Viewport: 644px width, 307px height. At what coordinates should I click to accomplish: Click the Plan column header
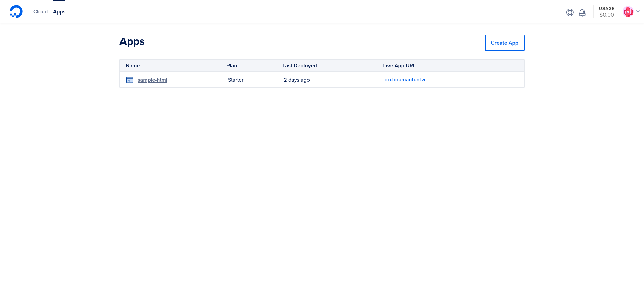pos(232,66)
